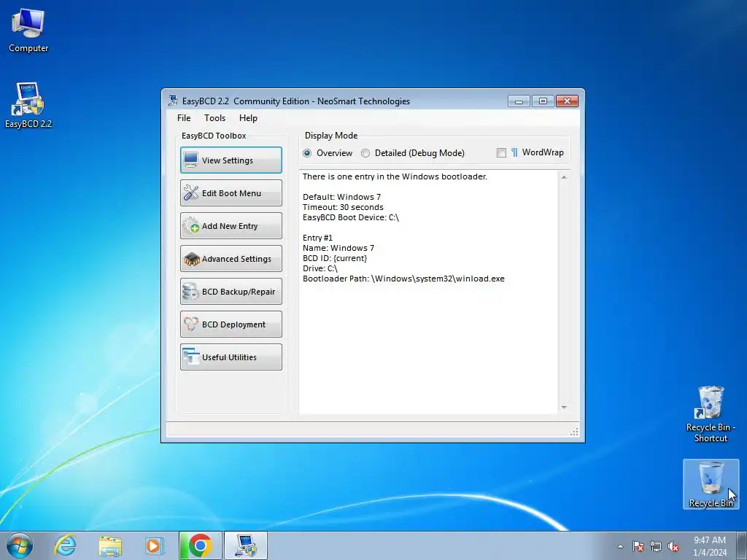This screenshot has height=560, width=747.
Task: Click the Show Desktop strip
Action: pyautogui.click(x=742, y=546)
